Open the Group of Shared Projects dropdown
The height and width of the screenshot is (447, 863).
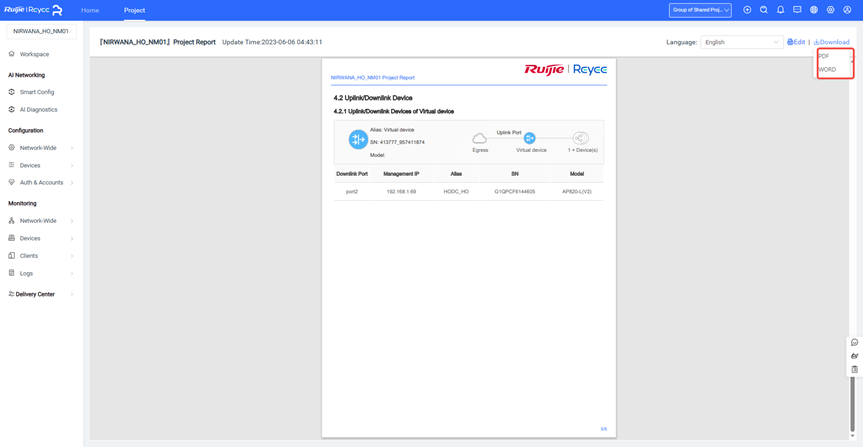[x=700, y=10]
